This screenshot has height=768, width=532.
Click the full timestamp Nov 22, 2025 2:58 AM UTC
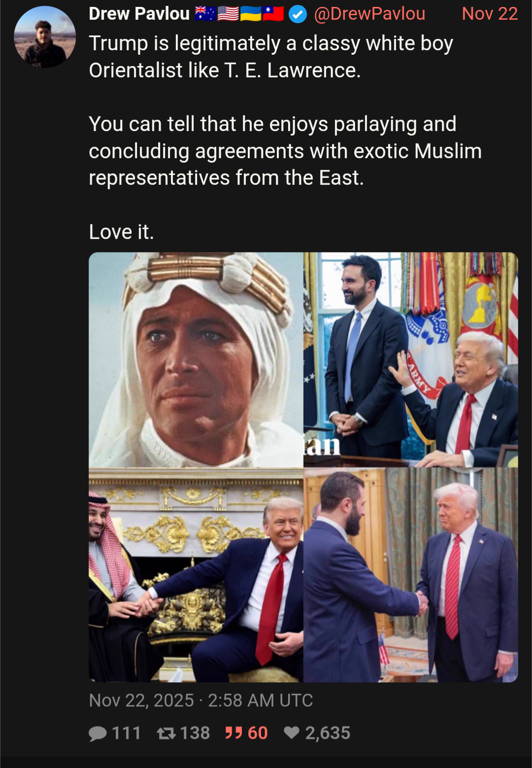coord(201,700)
